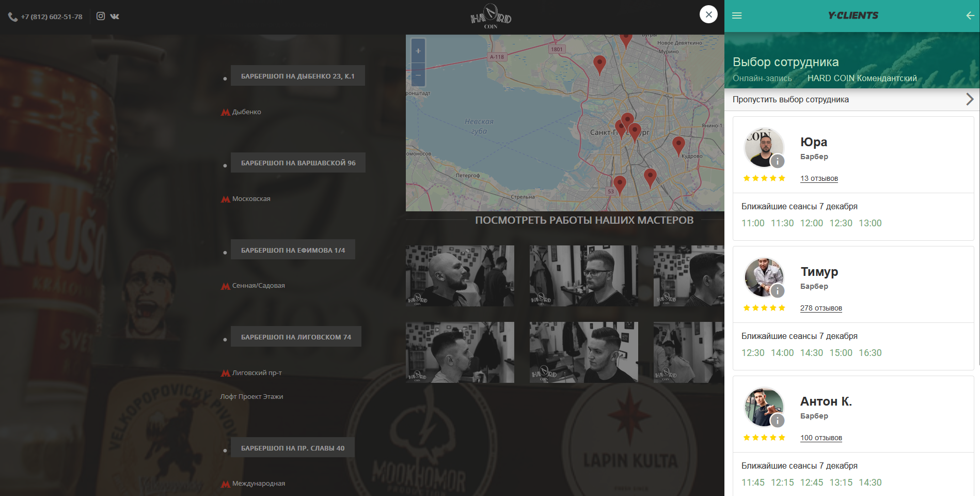Click Юра's profile avatar photo

point(764,148)
